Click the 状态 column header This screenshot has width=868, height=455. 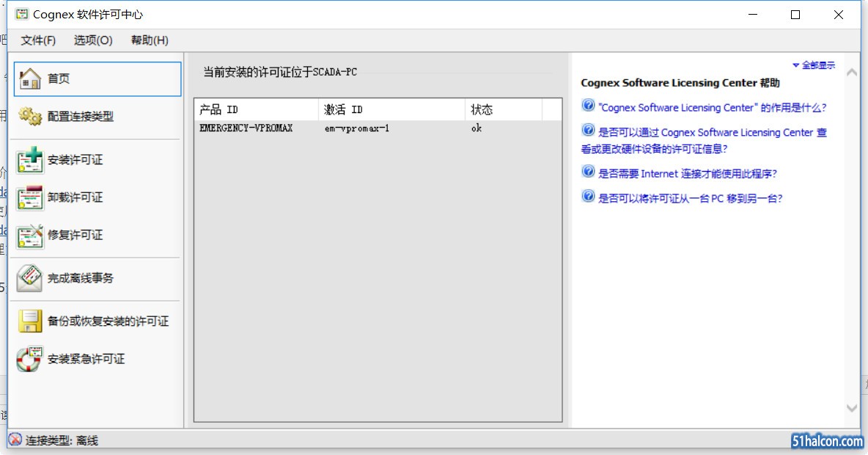(504, 110)
